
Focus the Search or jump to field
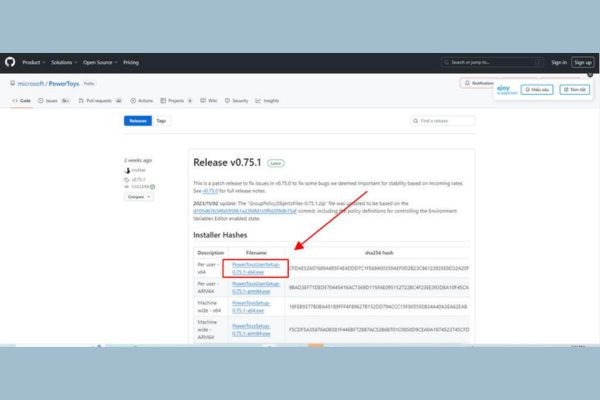pos(492,62)
